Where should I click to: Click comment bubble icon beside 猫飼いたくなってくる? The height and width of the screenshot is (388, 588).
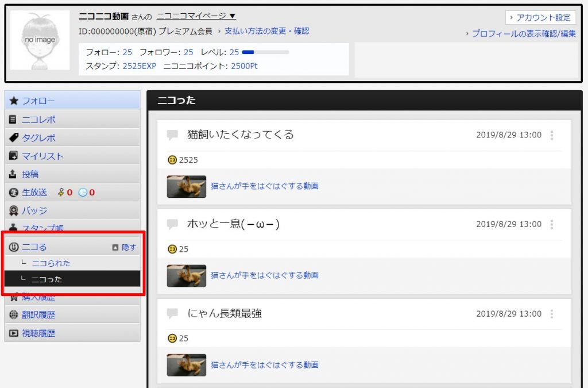click(x=172, y=135)
